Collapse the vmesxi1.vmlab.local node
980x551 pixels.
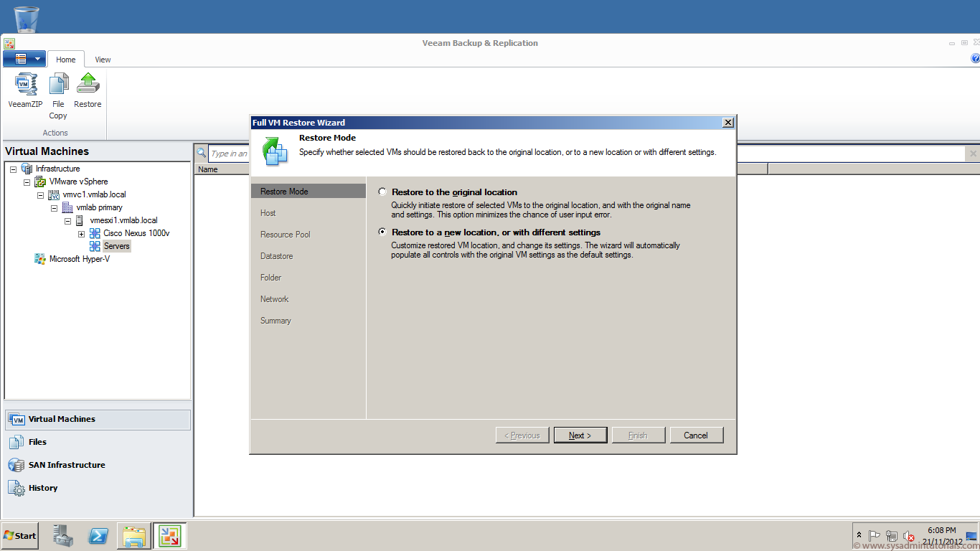[67, 220]
